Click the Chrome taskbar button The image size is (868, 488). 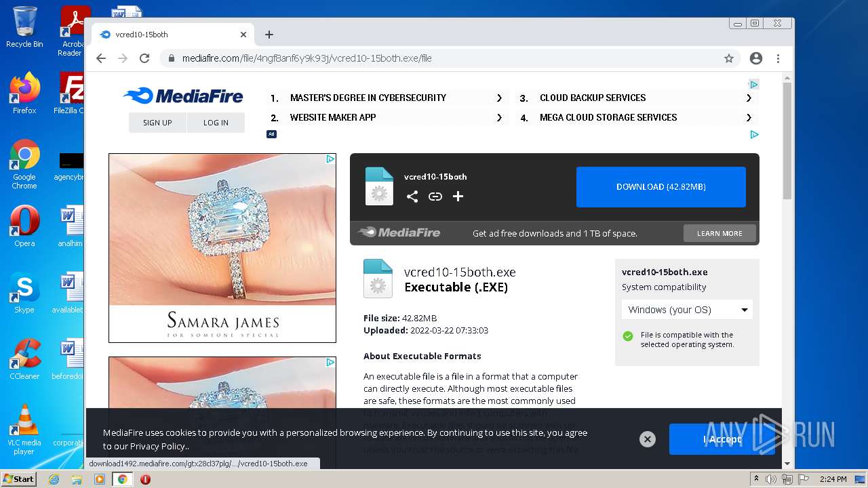(x=123, y=479)
